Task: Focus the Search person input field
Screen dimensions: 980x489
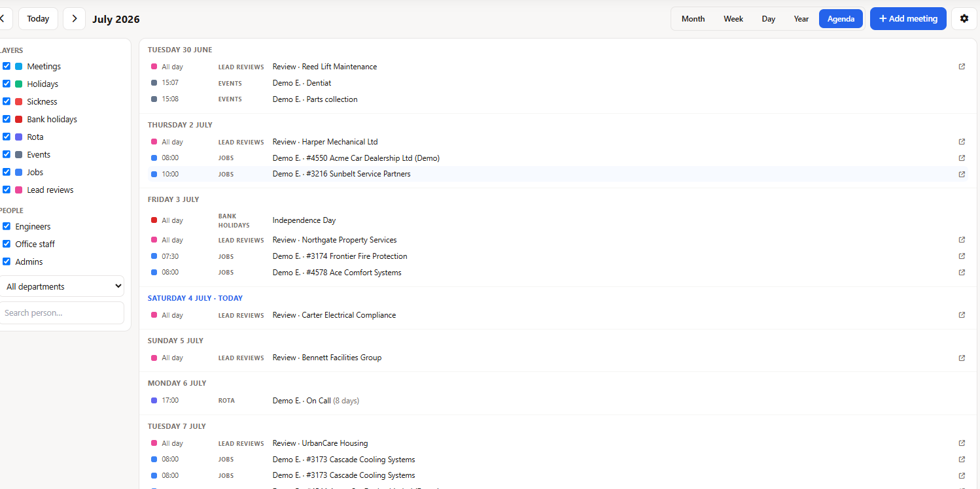Action: pos(61,312)
